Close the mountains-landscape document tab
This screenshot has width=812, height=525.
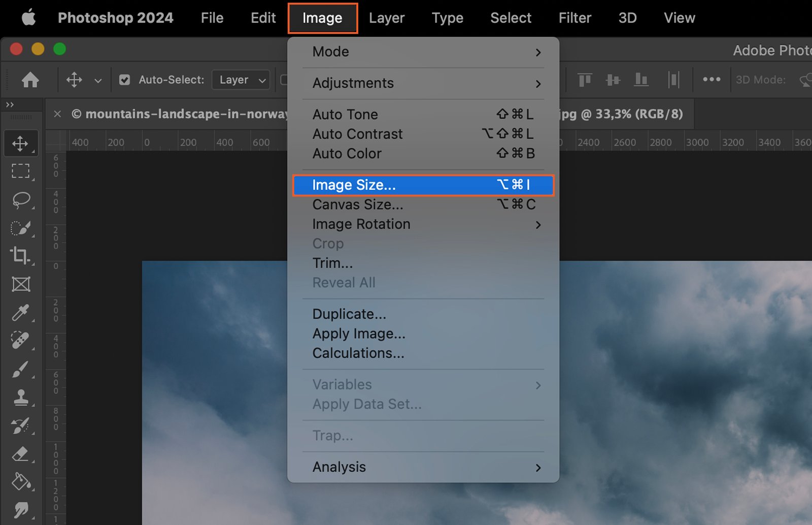(57, 114)
